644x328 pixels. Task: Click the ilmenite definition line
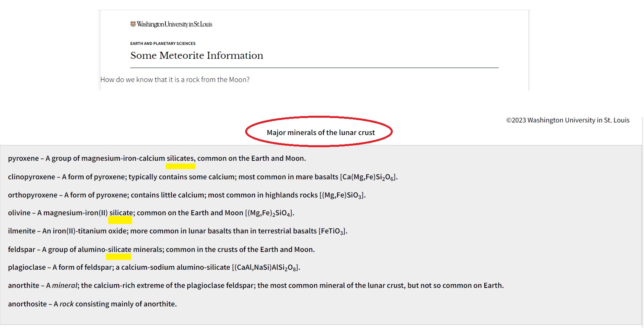point(177,231)
